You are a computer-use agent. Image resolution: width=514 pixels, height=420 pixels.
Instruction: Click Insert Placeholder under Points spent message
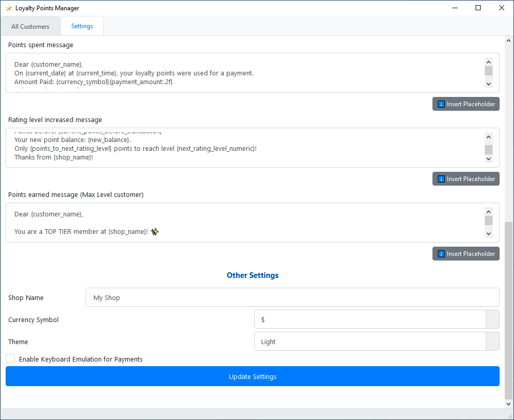(466, 104)
